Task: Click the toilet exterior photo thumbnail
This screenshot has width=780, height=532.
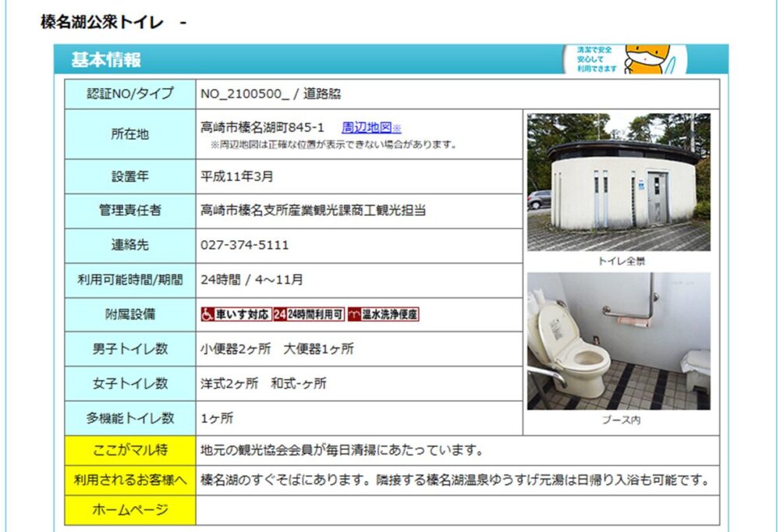Action: (x=619, y=182)
